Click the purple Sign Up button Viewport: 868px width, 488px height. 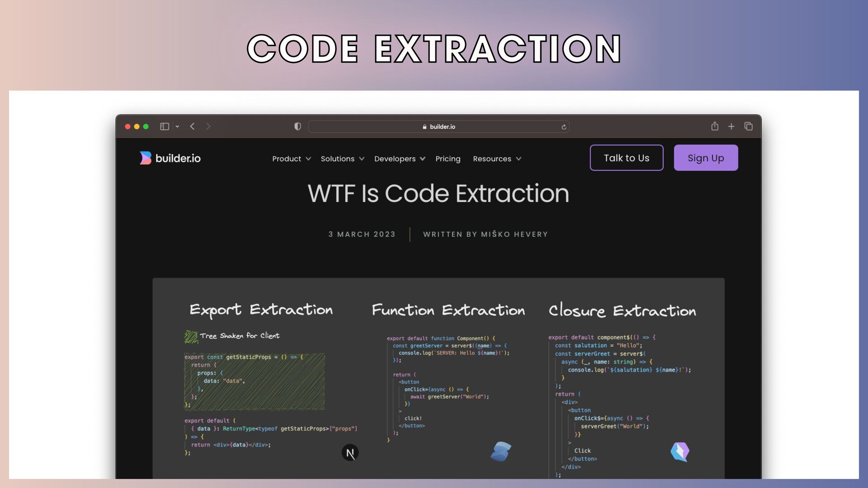706,158
